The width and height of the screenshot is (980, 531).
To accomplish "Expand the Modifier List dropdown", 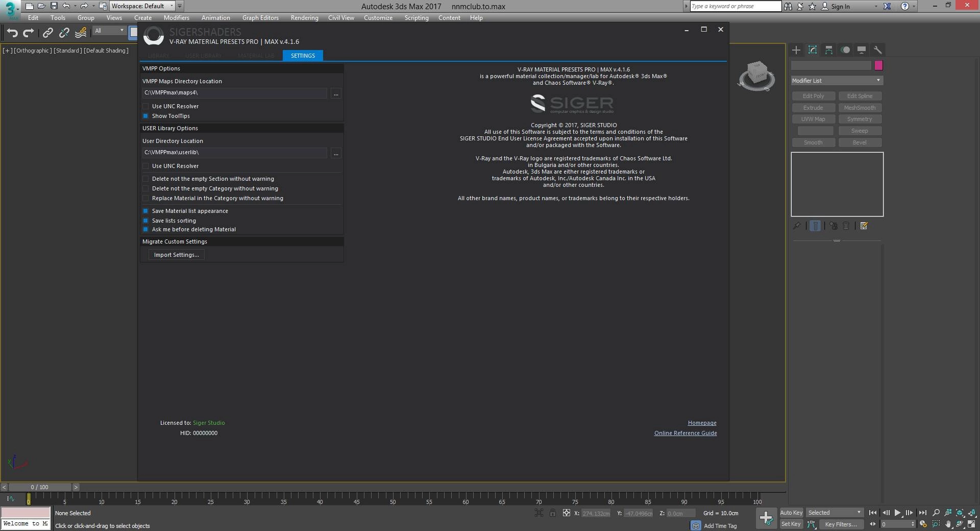I will click(x=837, y=81).
